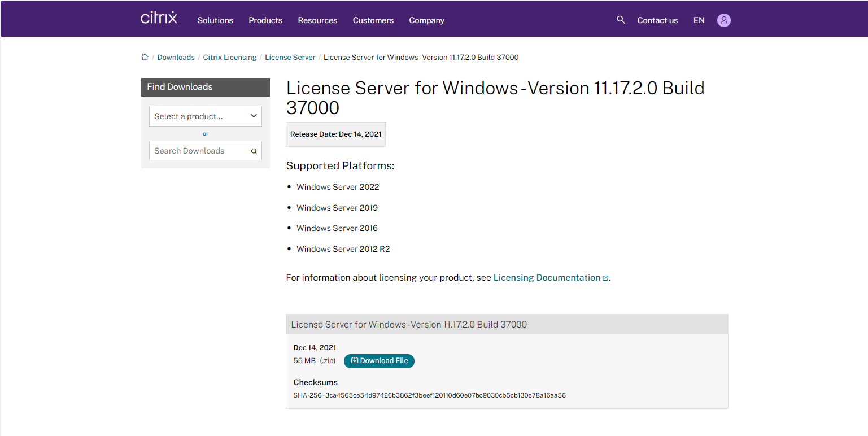Click the Find Downloads panel header
868x436 pixels.
point(206,87)
